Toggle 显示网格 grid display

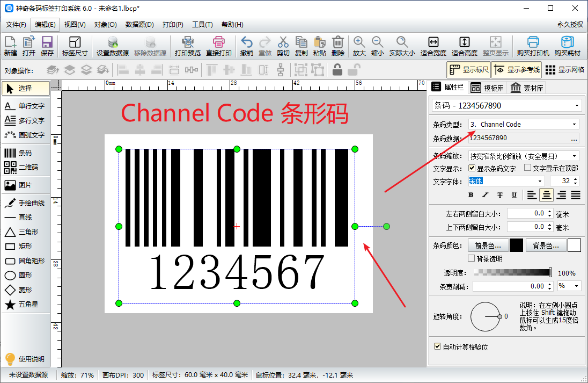[x=564, y=70]
